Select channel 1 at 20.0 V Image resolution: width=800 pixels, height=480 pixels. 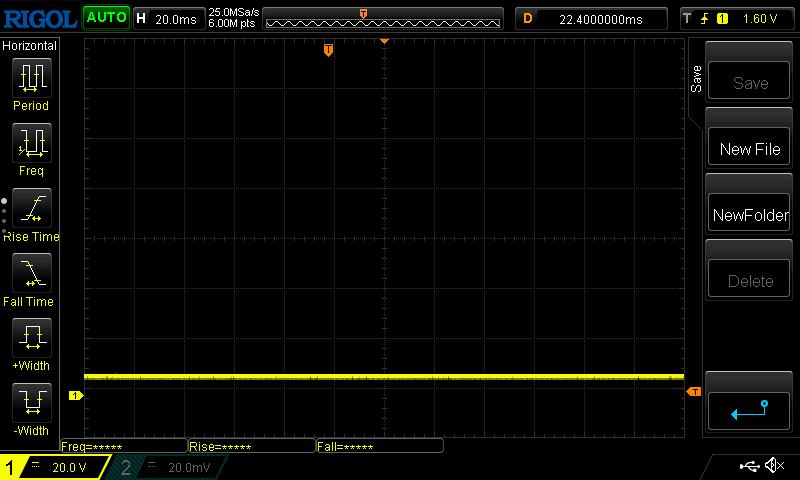tap(54, 467)
